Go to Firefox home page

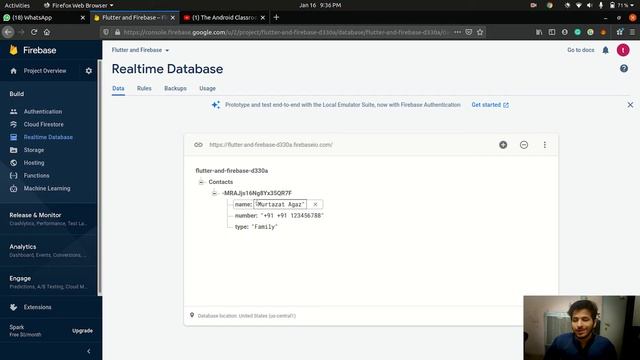click(47, 32)
